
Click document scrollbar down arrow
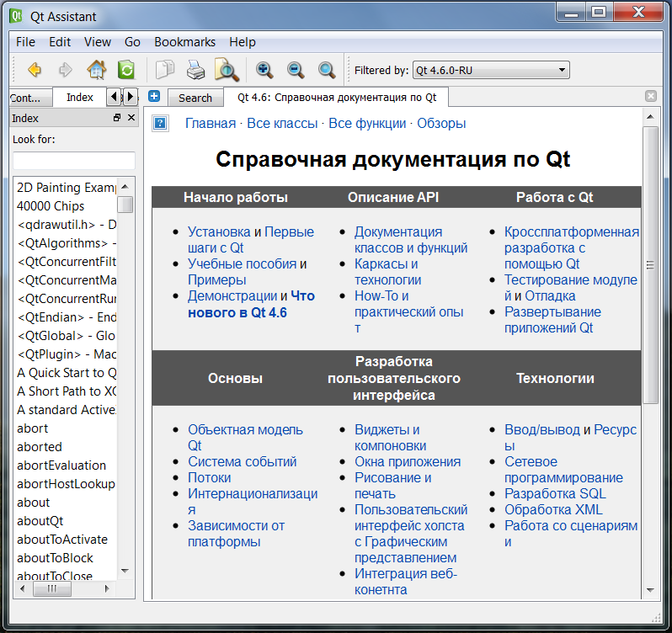(650, 591)
